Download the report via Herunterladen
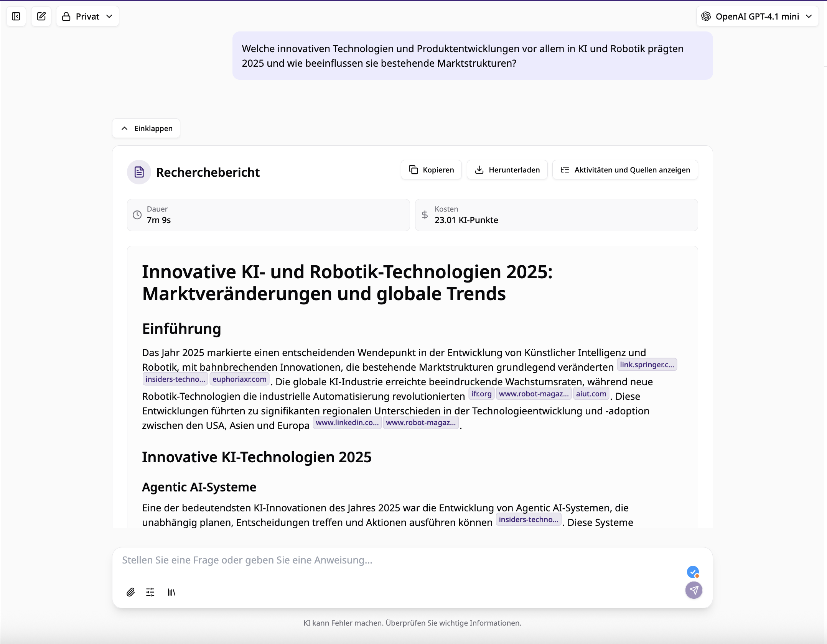Screen dimensions: 827x644 pos(507,169)
